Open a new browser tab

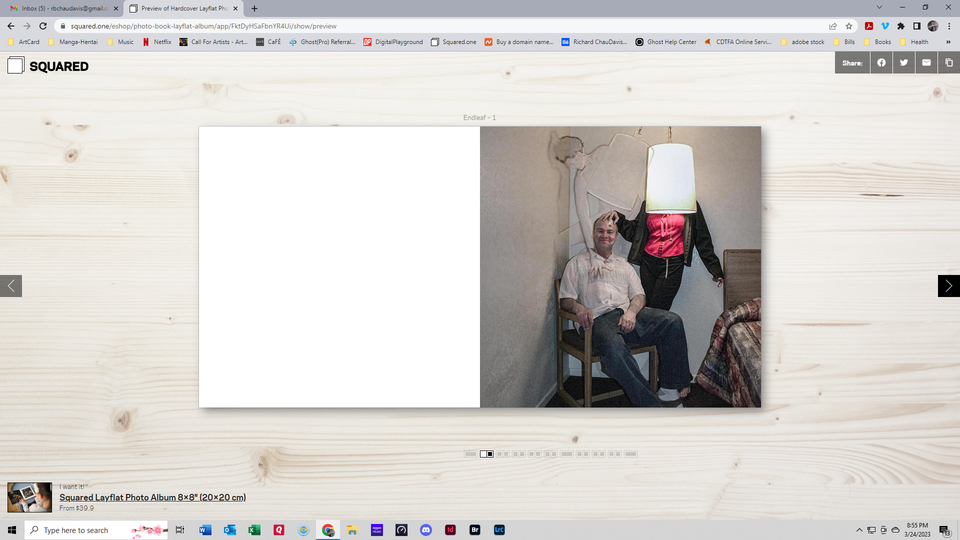click(x=254, y=9)
